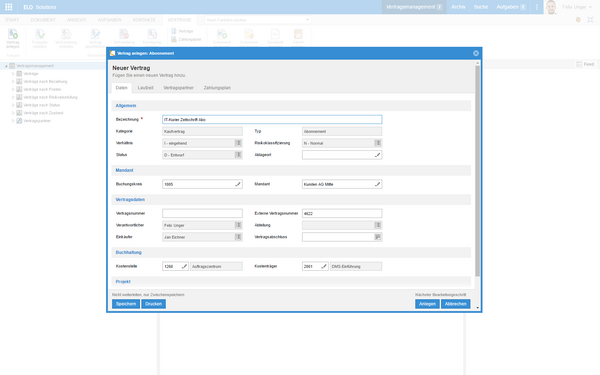600x375 pixels.
Task: Click the Allgemein section header
Action: pos(291,106)
